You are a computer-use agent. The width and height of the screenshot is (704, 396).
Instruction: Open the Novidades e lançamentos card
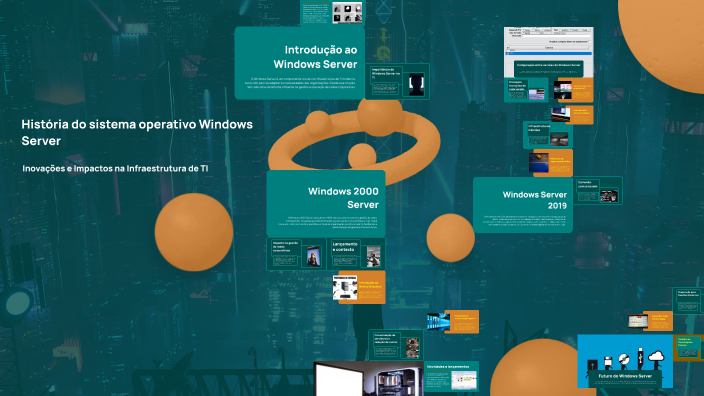click(451, 376)
